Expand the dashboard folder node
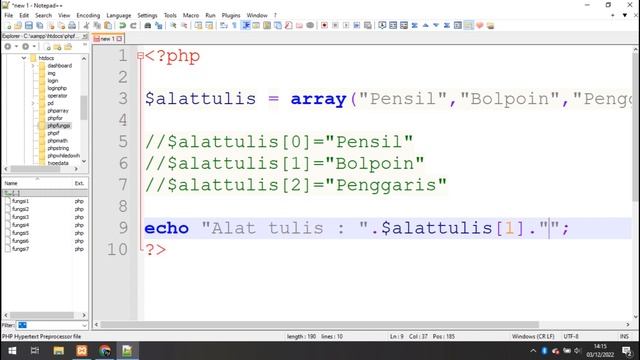This screenshot has width=640, height=360. [x=33, y=66]
